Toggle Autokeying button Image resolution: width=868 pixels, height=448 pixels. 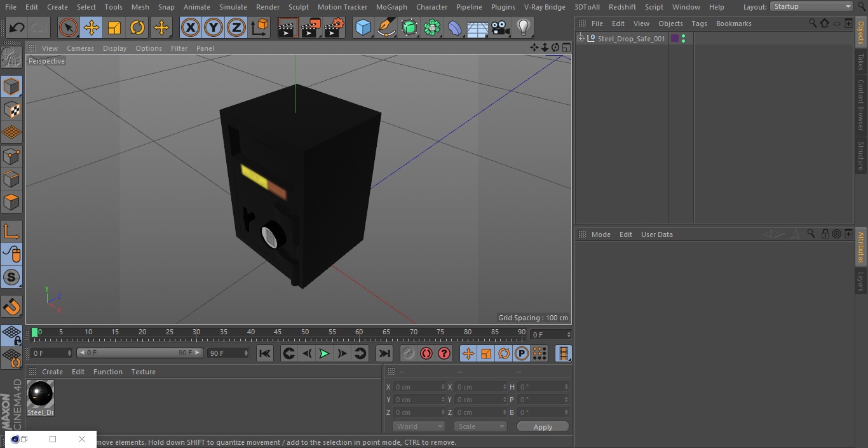pyautogui.click(x=426, y=353)
